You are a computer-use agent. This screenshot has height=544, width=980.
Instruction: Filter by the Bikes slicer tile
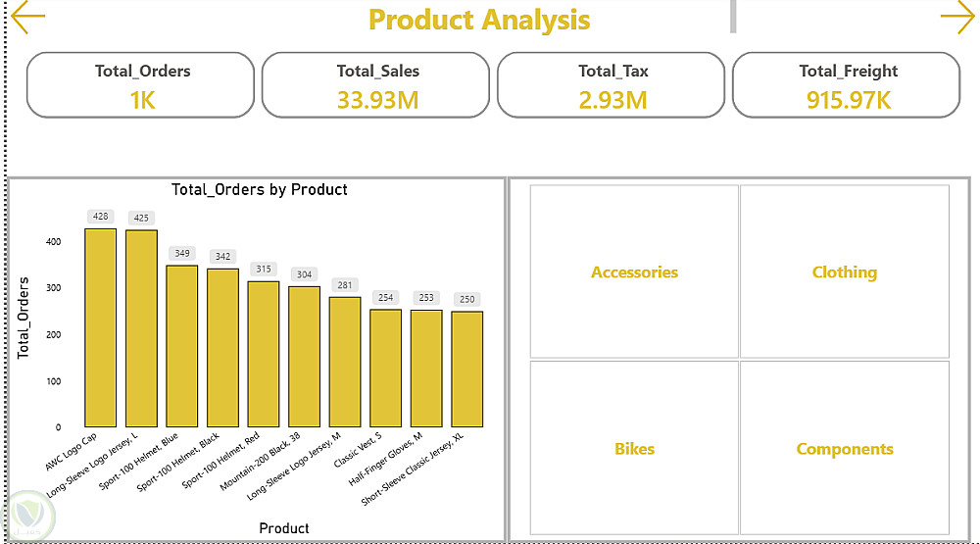(634, 448)
